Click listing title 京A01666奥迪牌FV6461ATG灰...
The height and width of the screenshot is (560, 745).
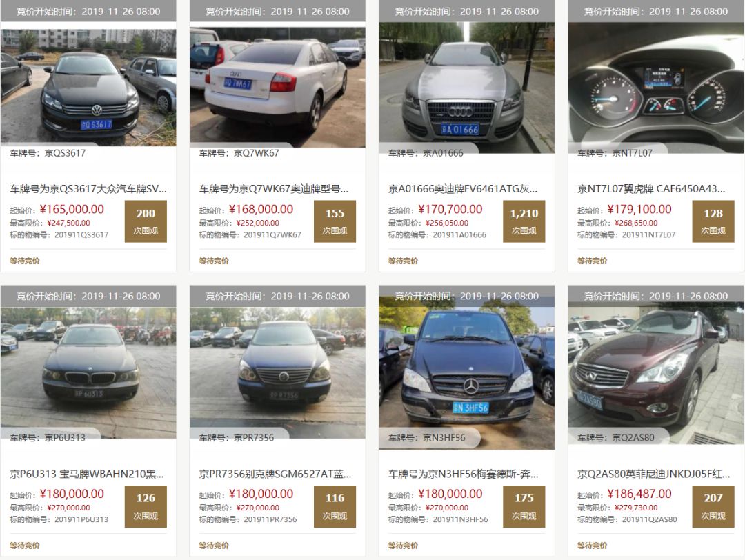(463, 189)
